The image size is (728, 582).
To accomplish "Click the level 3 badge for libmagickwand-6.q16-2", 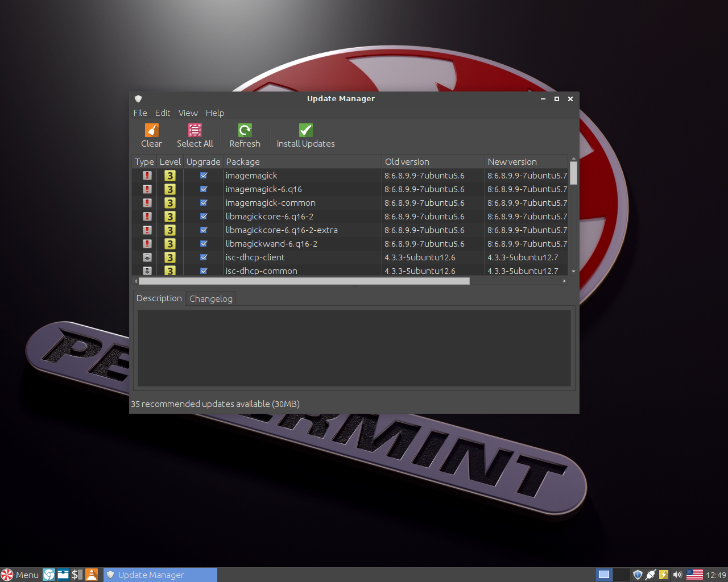I will 169,244.
